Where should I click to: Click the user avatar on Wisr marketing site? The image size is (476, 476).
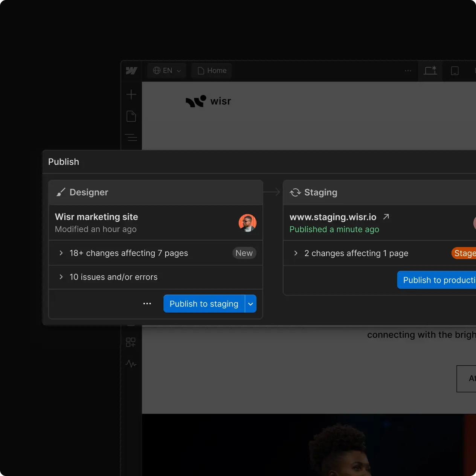(x=247, y=223)
